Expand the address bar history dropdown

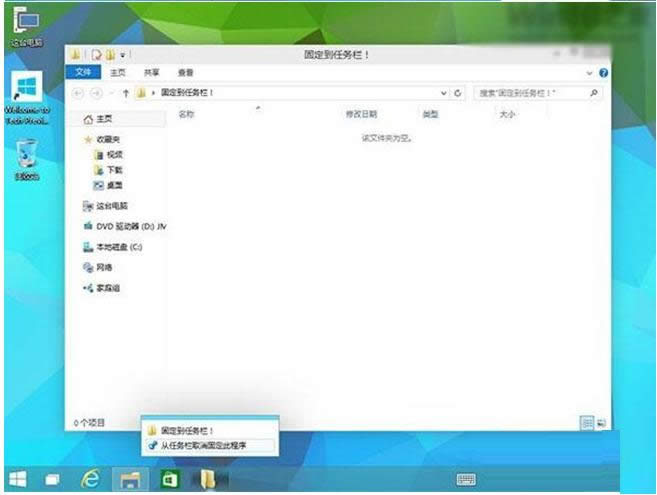(443, 93)
